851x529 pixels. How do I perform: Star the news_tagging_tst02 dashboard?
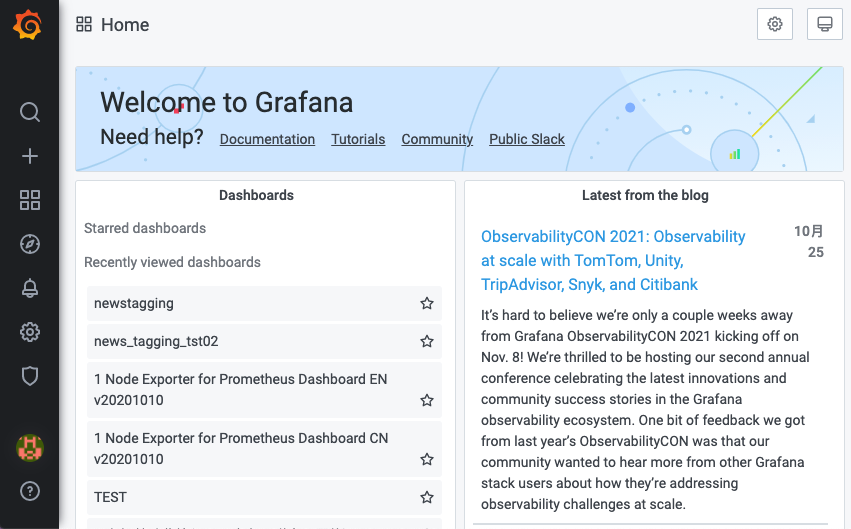[427, 341]
